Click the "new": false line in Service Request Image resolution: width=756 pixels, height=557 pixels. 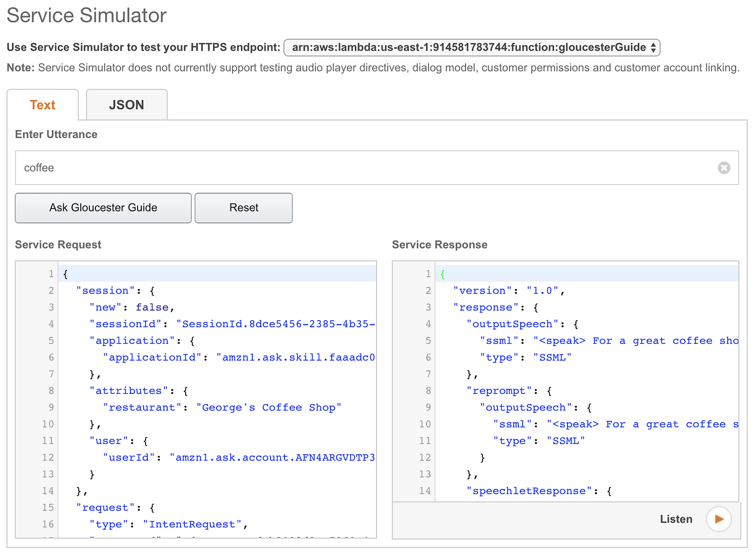[x=132, y=307]
